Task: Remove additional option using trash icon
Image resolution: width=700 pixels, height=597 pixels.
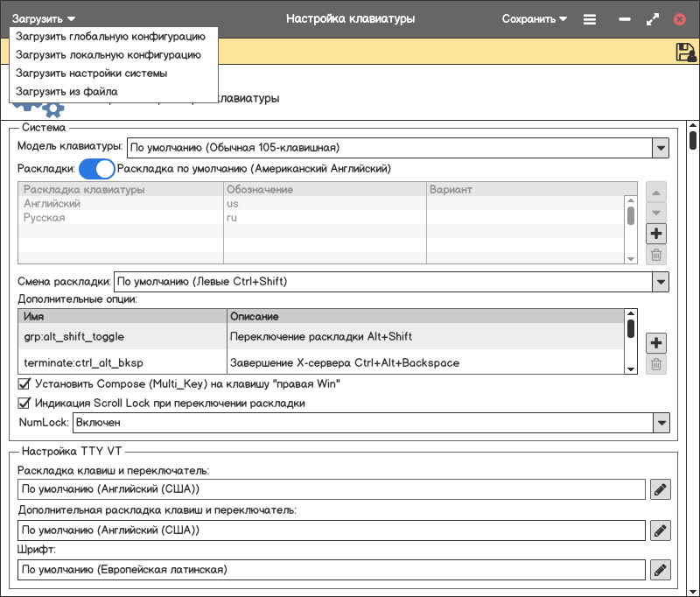Action: [656, 365]
